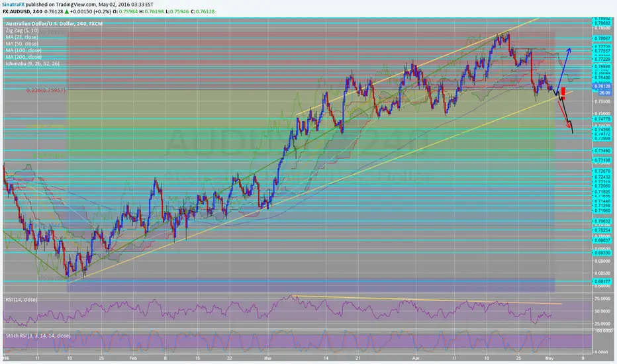This screenshot has height=364, width=617.
Task: Click the 0.75946 low price value
Action: point(179,12)
